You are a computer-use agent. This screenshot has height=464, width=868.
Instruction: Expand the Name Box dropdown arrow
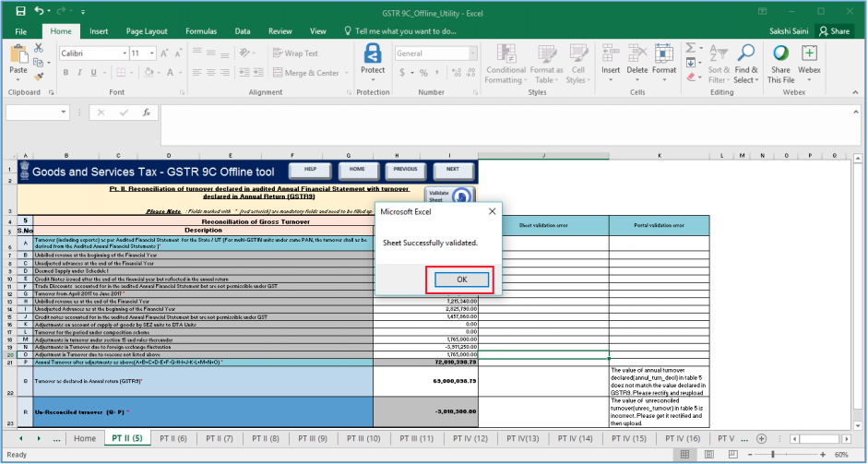coord(63,113)
